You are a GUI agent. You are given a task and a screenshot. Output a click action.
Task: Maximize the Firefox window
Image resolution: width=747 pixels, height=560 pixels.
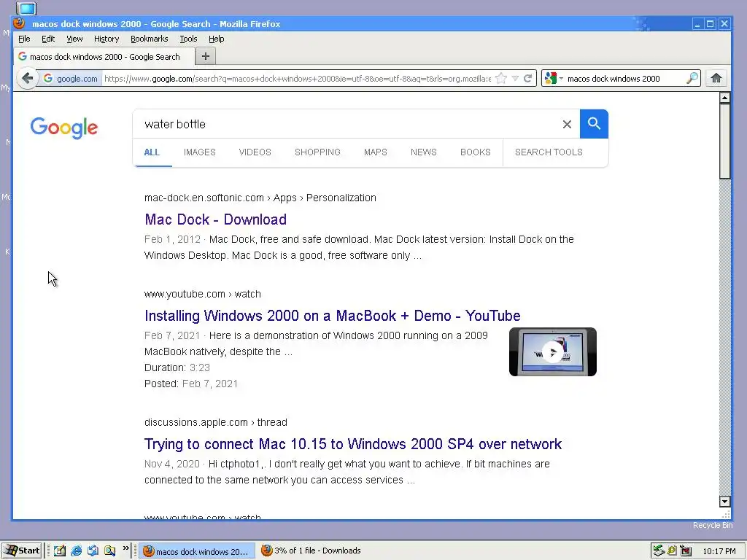pyautogui.click(x=711, y=24)
